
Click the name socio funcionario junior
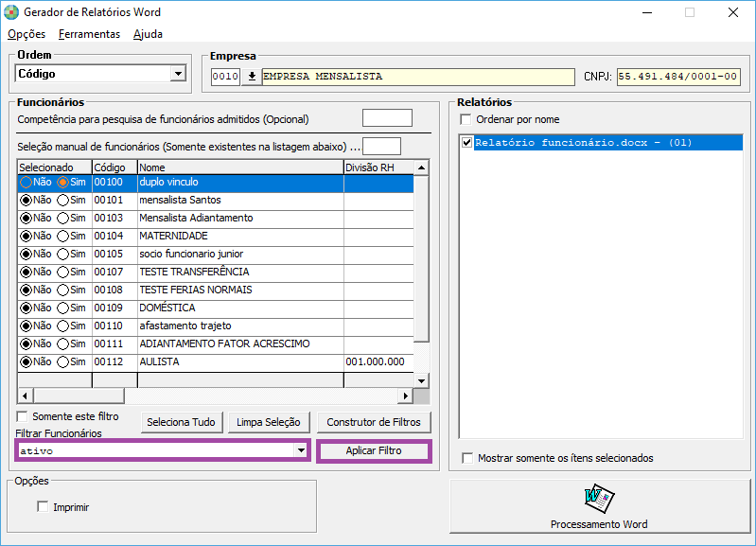coord(191,254)
